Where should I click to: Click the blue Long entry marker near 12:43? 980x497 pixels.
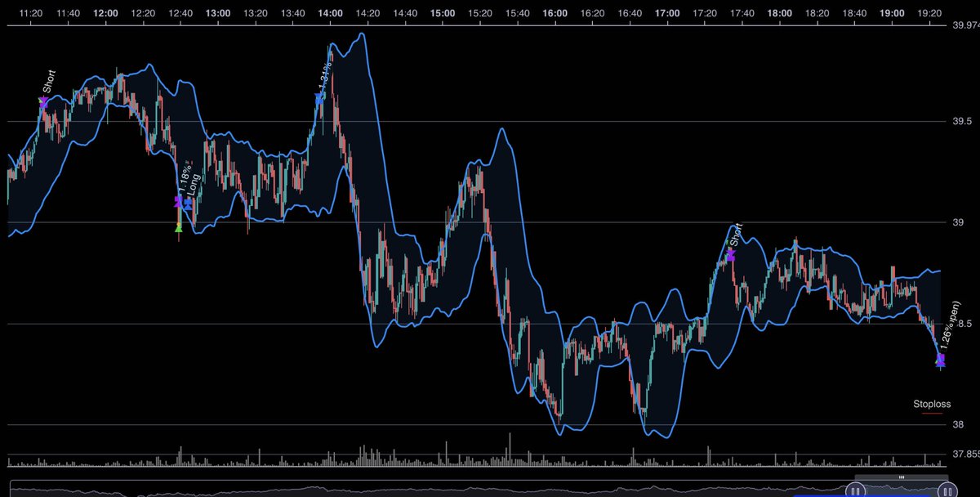point(189,204)
